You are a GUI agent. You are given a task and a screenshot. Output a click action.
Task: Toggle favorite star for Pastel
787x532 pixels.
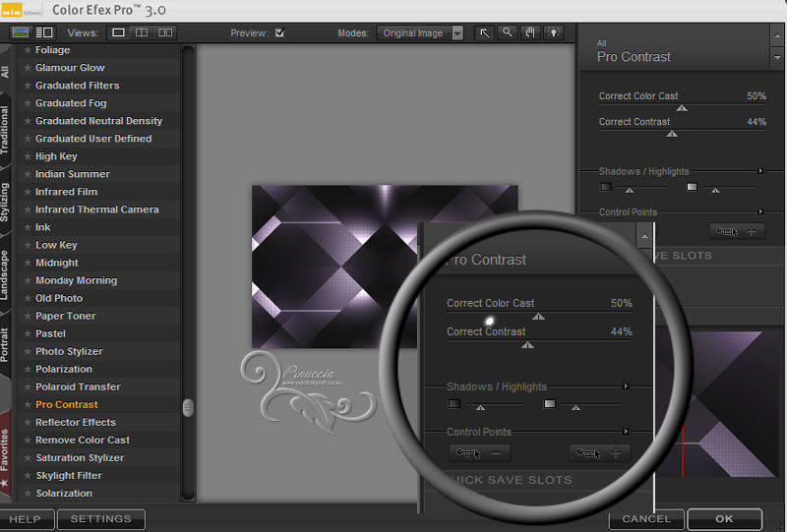point(28,333)
